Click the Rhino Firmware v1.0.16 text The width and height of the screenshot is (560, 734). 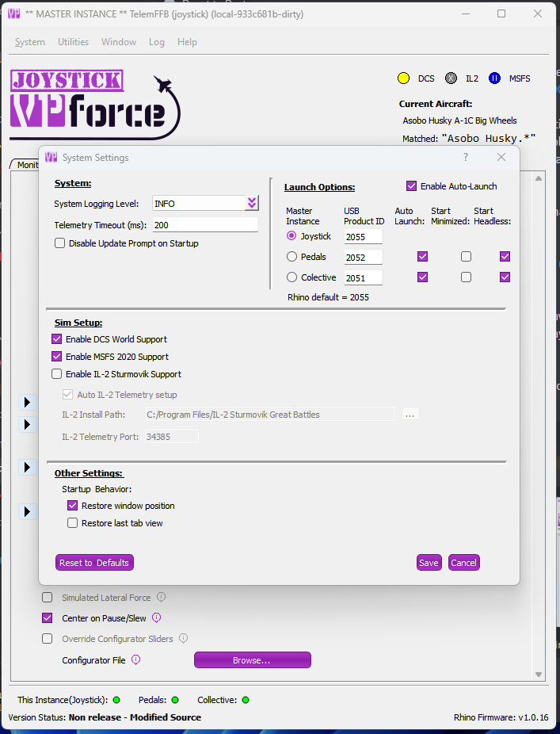pos(501,717)
